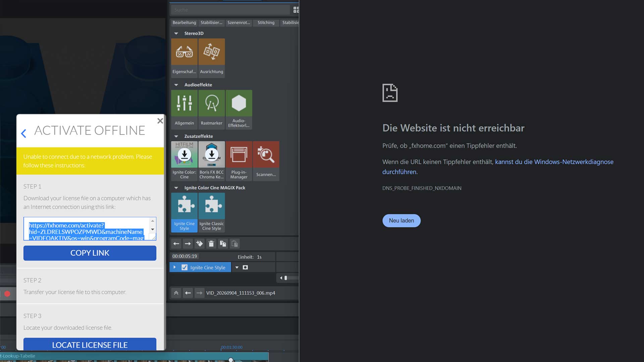644x362 pixels.
Task: Delete with the trash can icon
Action: coord(211,244)
